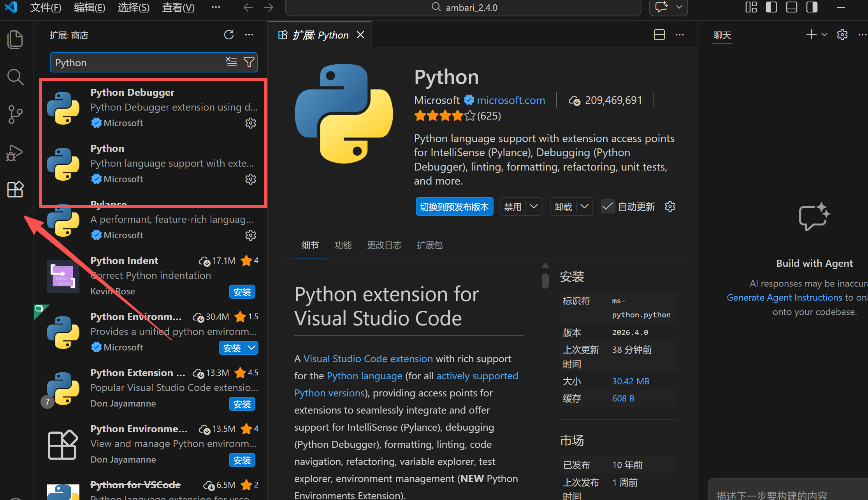This screenshot has width=868, height=500.
Task: Open the Run and Debug view
Action: (15, 153)
